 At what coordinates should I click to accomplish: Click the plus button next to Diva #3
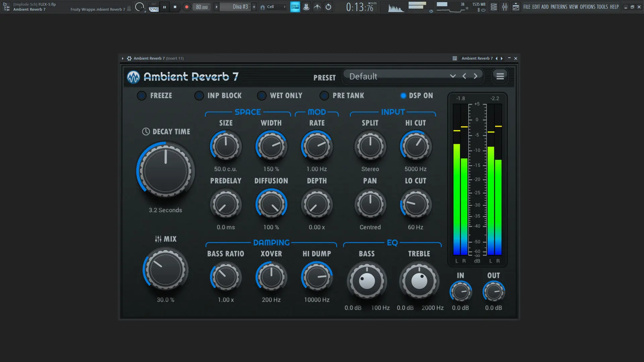pyautogui.click(x=254, y=6)
